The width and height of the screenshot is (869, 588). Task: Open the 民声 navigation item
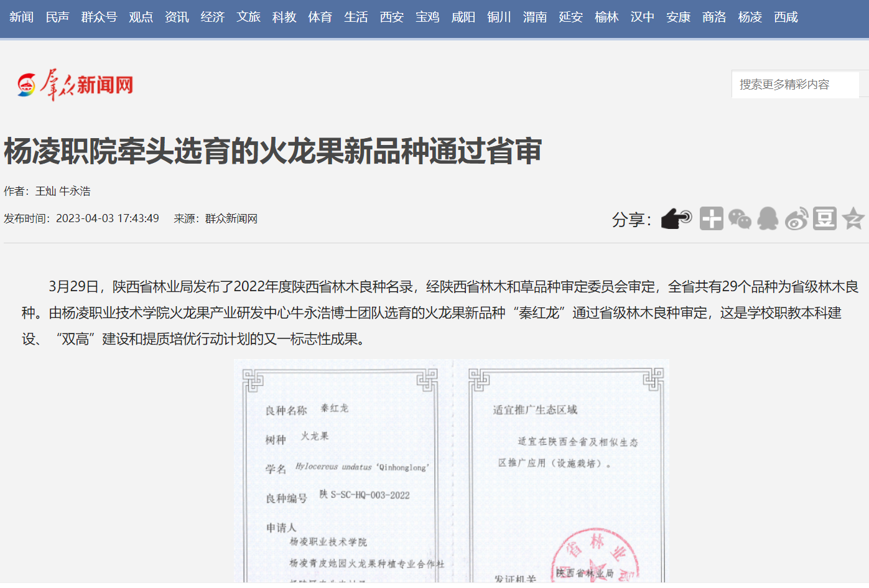click(58, 17)
